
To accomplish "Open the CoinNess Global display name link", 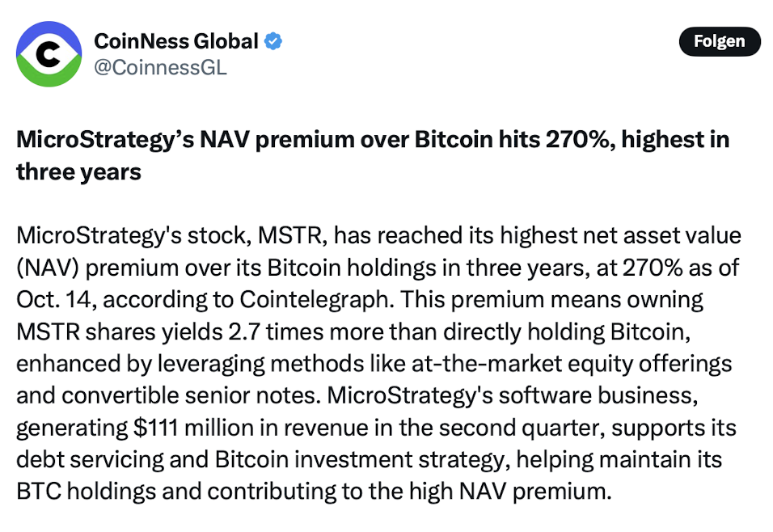I will pyautogui.click(x=176, y=41).
